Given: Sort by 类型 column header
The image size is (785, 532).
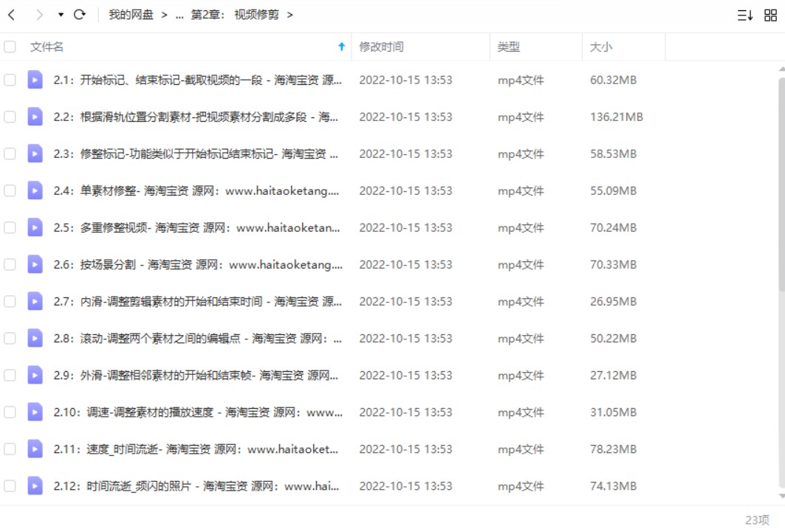Looking at the screenshot, I should tap(508, 47).
